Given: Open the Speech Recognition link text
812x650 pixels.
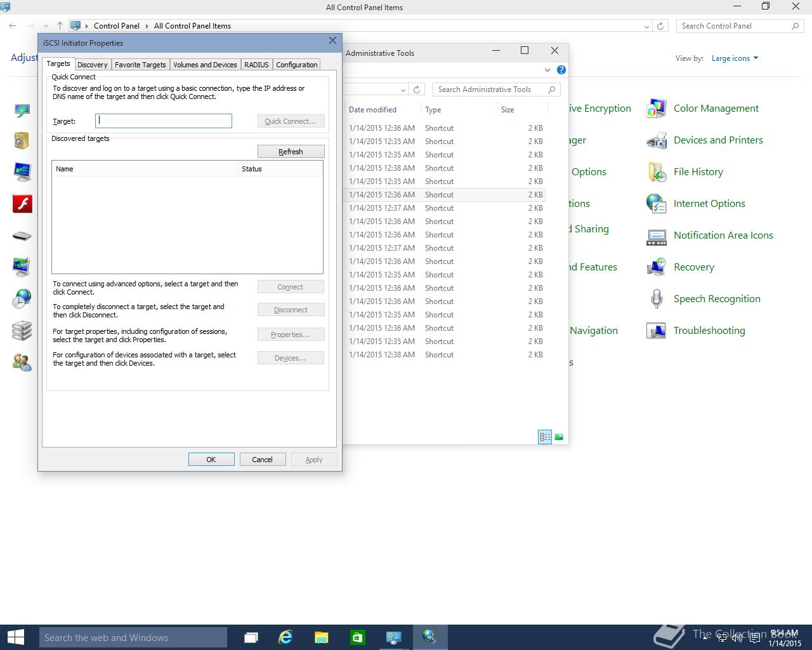Looking at the screenshot, I should click(717, 299).
